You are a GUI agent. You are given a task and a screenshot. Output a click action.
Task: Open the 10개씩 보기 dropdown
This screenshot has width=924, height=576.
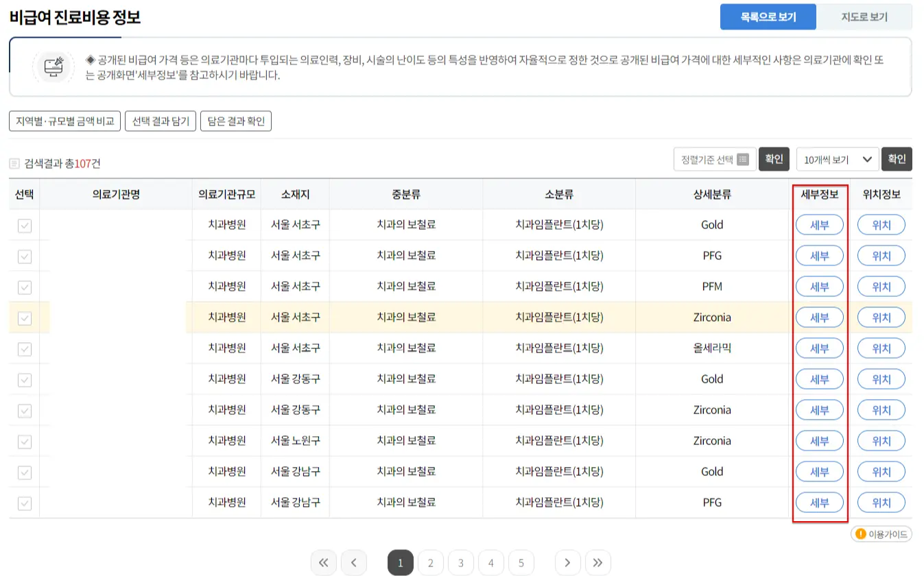(837, 158)
